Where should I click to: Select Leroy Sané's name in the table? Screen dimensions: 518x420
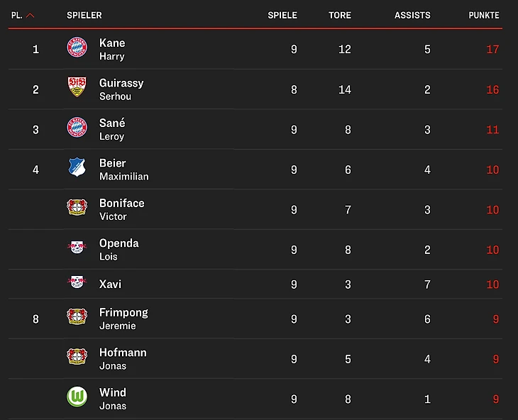(x=112, y=123)
